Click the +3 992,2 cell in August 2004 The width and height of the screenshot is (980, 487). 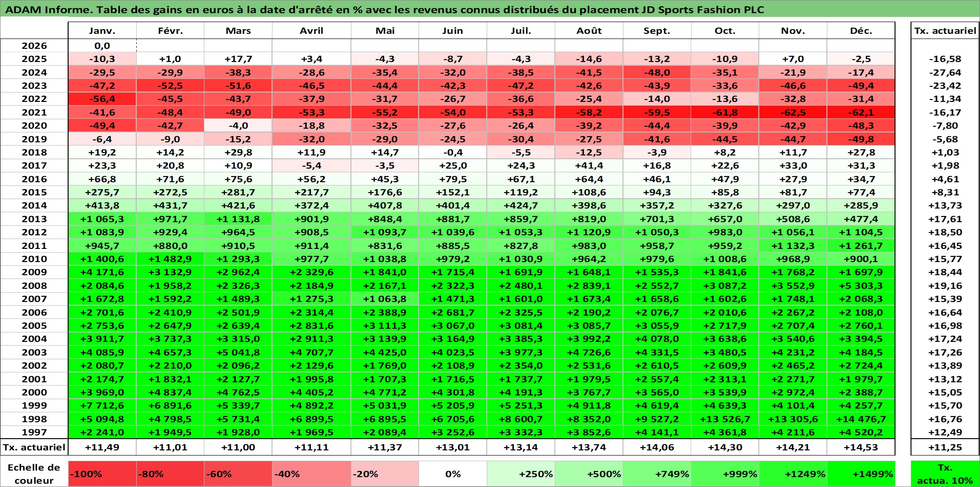pyautogui.click(x=589, y=339)
